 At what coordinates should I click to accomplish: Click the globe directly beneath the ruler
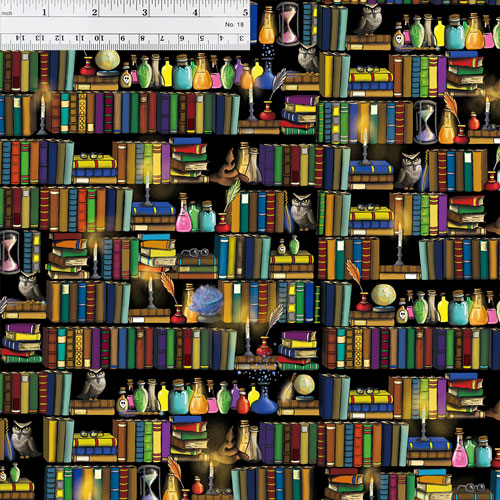pos(107,61)
